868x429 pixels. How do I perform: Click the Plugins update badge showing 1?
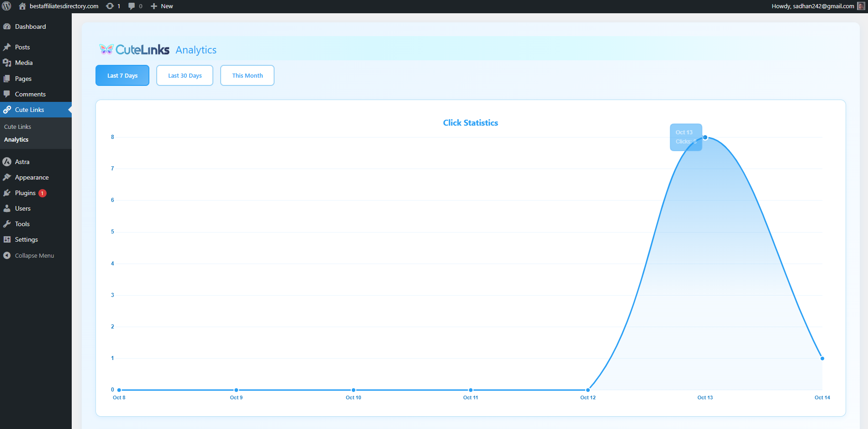(x=42, y=193)
